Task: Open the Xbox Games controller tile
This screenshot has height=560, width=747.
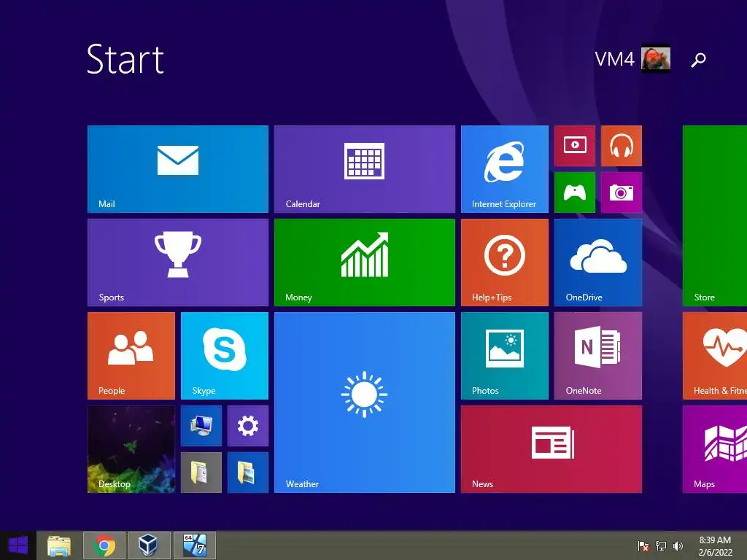Action: click(575, 192)
